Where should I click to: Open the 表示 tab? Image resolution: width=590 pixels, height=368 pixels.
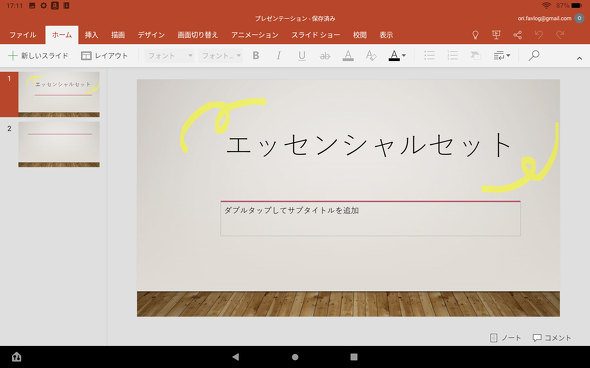386,35
